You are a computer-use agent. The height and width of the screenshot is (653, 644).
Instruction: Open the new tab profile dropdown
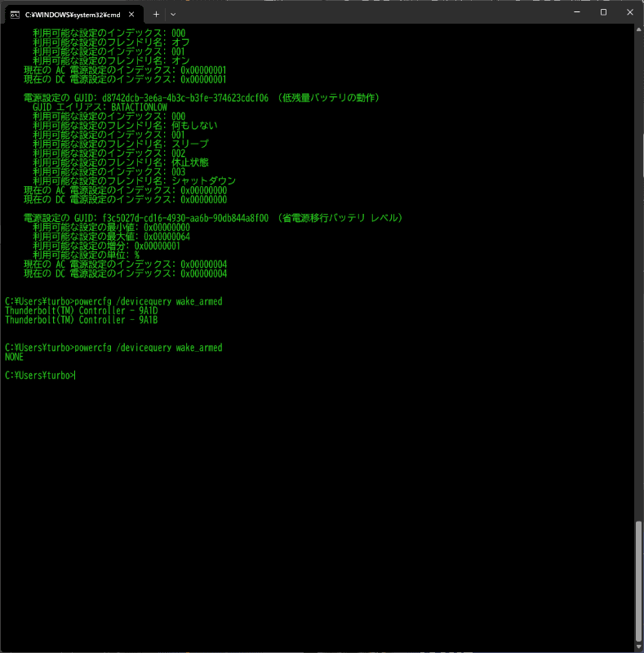click(173, 15)
